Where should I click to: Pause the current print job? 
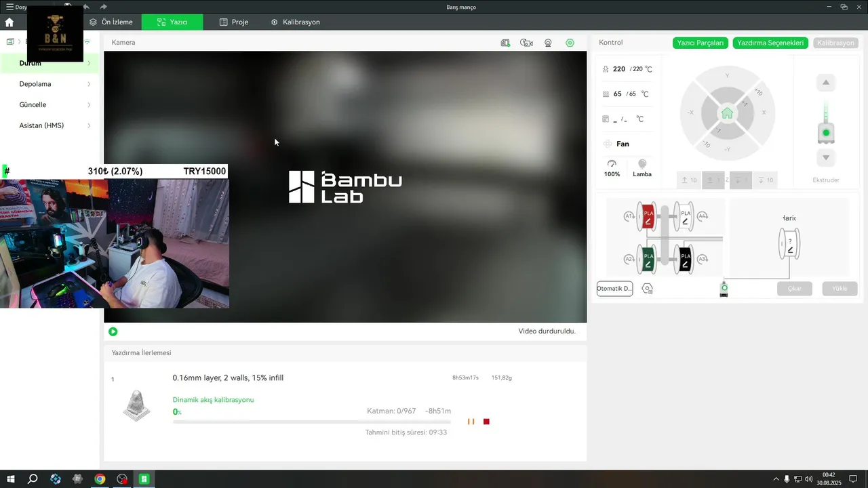click(471, 422)
